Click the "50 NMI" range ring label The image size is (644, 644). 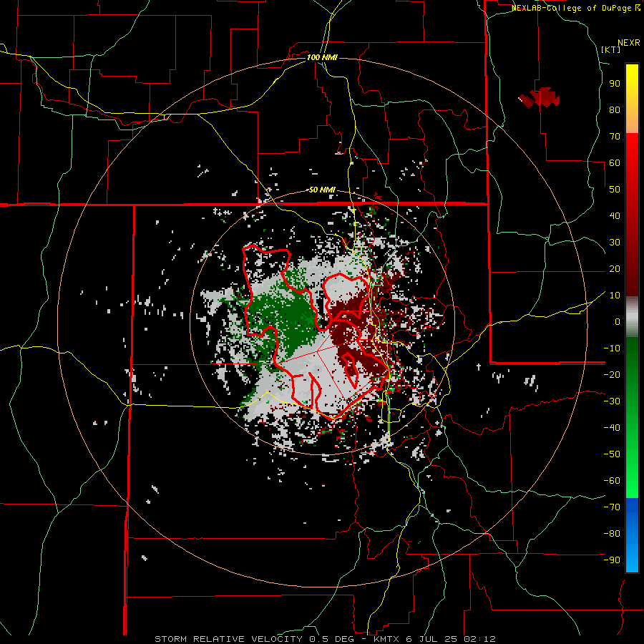click(322, 190)
